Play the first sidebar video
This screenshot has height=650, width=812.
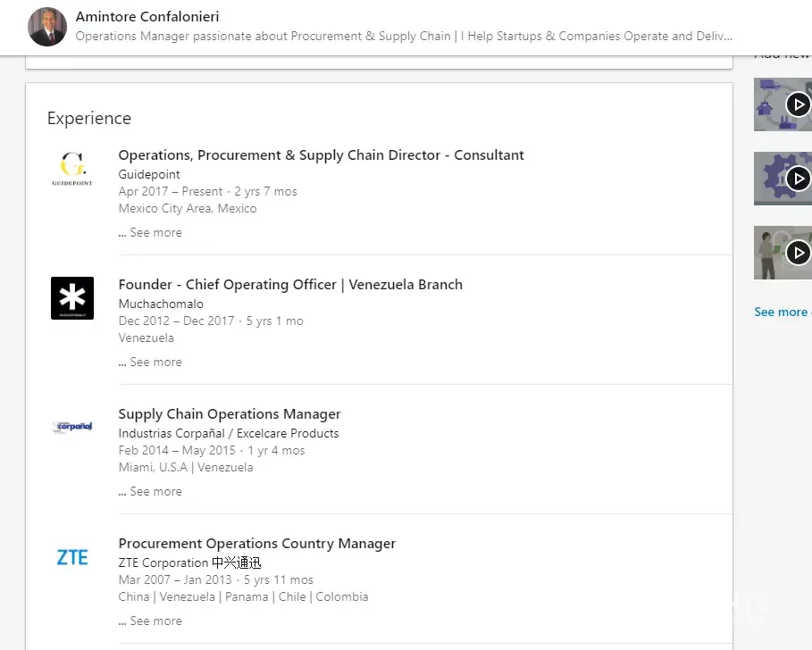(x=797, y=104)
